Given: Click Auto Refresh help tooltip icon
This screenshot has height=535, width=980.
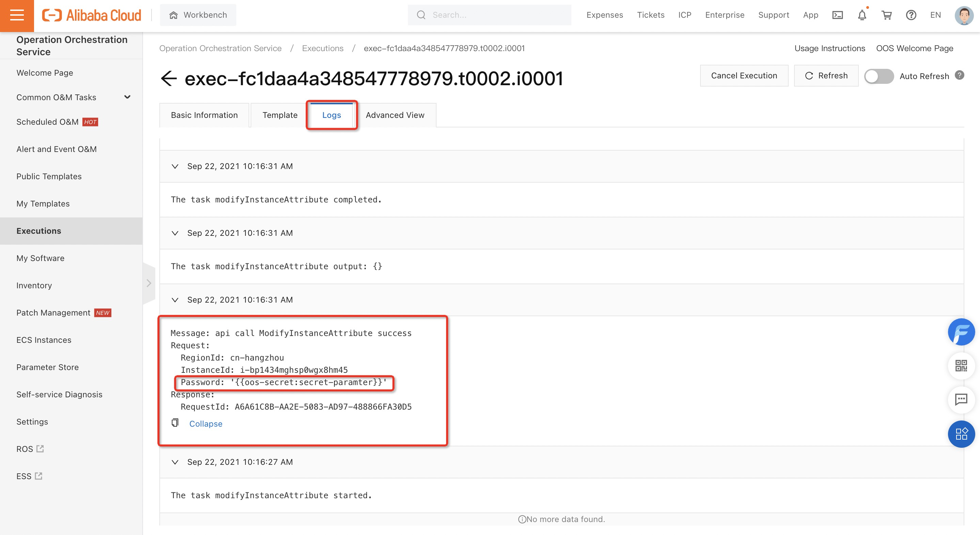Looking at the screenshot, I should coord(960,75).
